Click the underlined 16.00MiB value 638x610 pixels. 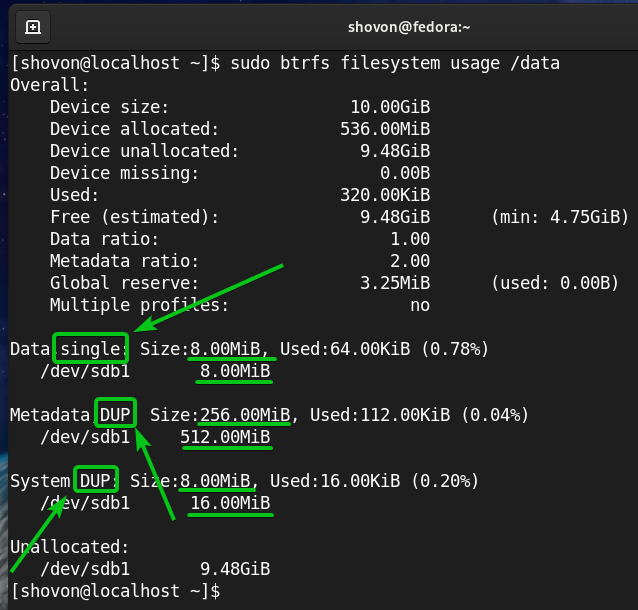(x=230, y=502)
